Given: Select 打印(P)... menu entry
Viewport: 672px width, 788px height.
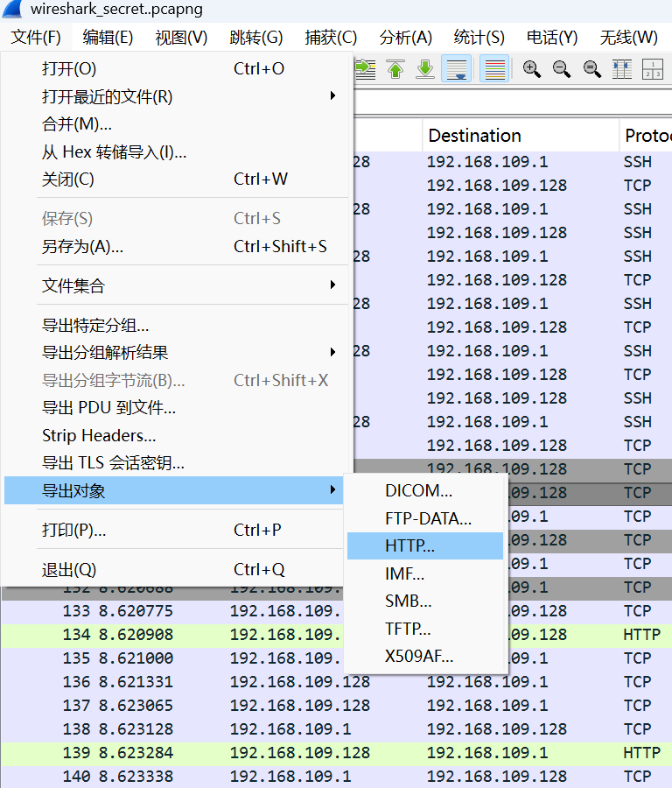Looking at the screenshot, I should click(x=174, y=531).
